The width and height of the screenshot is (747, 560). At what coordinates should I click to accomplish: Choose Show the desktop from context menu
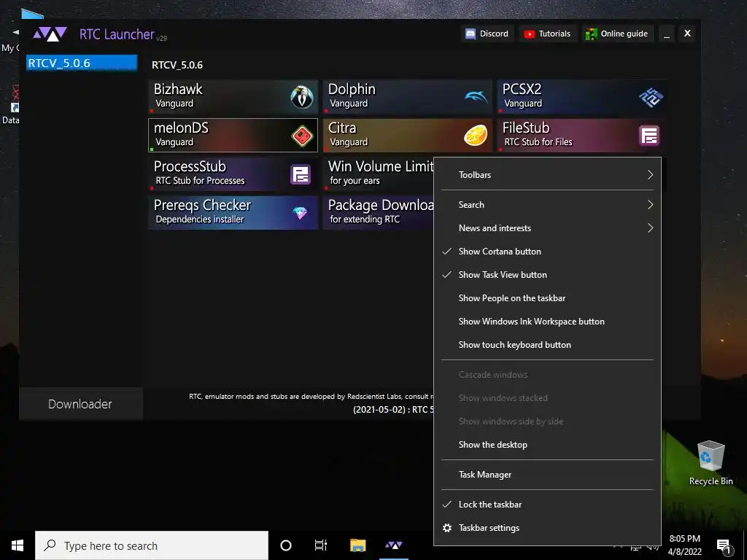[x=547, y=445]
